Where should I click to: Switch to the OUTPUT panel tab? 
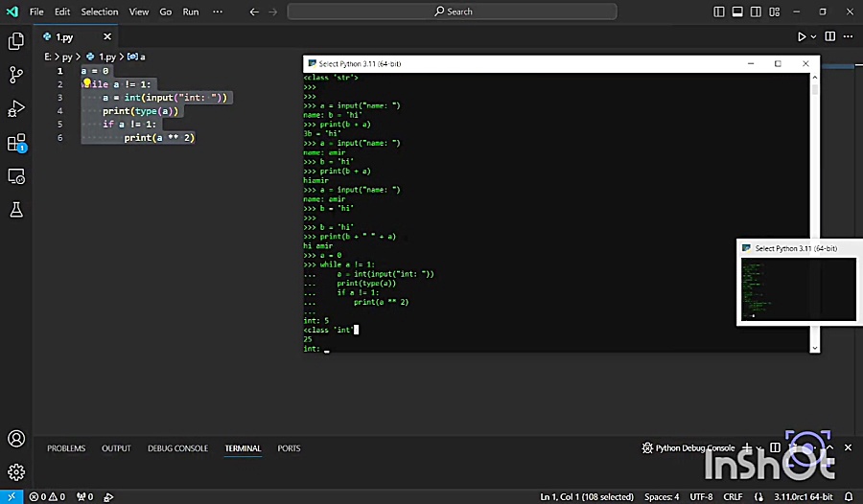pos(116,448)
